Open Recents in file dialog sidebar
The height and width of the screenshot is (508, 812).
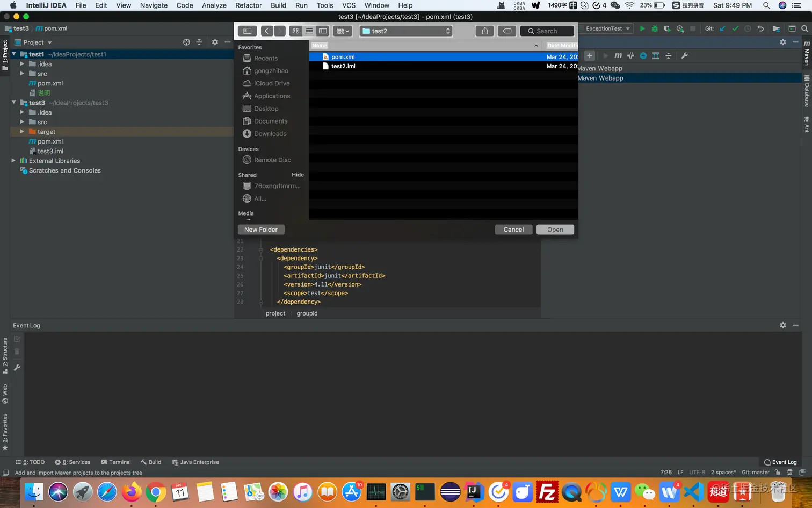click(x=266, y=58)
